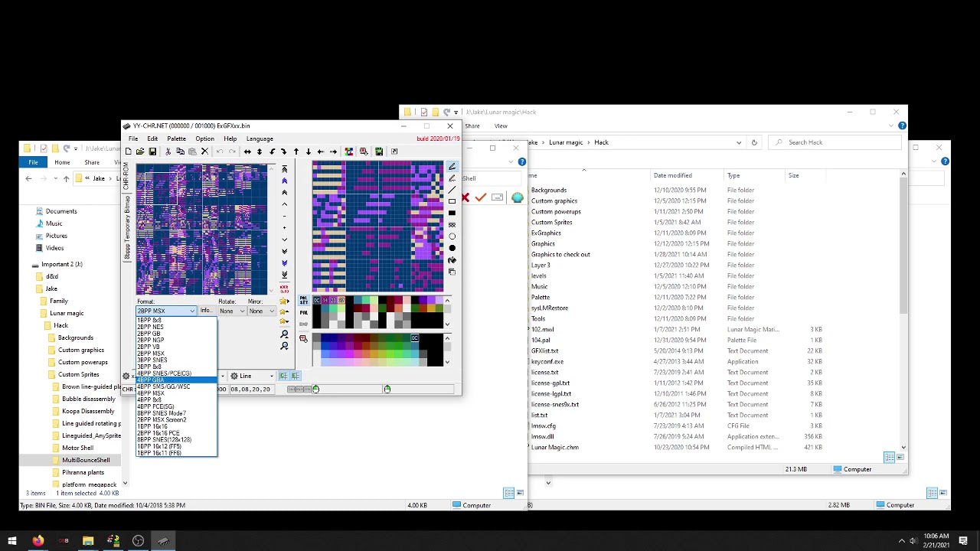This screenshot has width=980, height=551.
Task: Open the View tab in the Hack window
Action: (501, 126)
